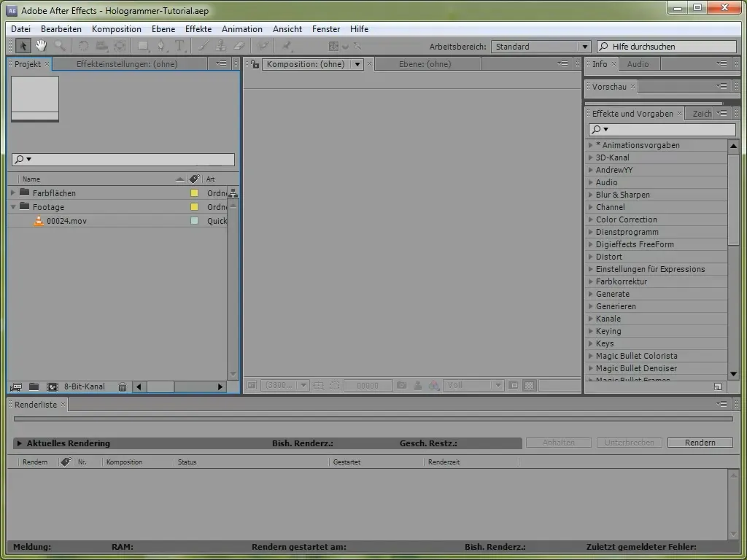Open the Fenster menu
The width and height of the screenshot is (747, 560).
[326, 29]
